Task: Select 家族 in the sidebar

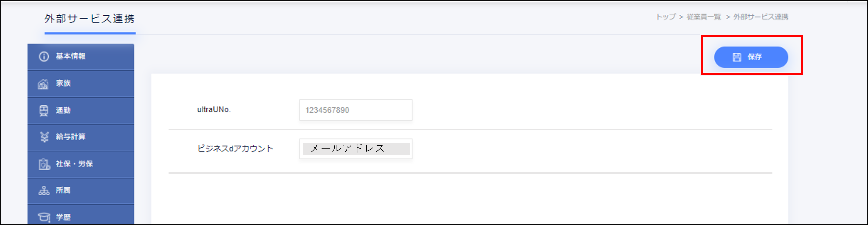Action: [63, 83]
